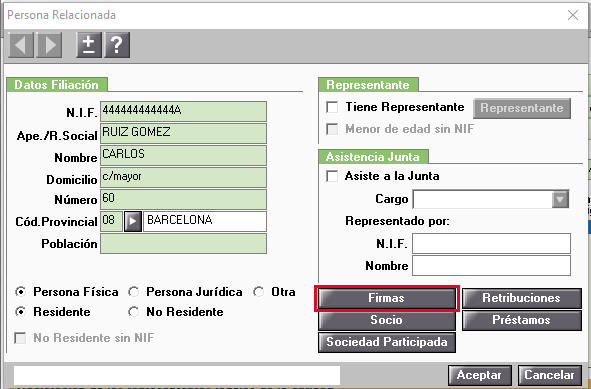Focus Ape./R.Social field with RUIZ GOMEZ
The image size is (591, 389).
[x=184, y=133]
